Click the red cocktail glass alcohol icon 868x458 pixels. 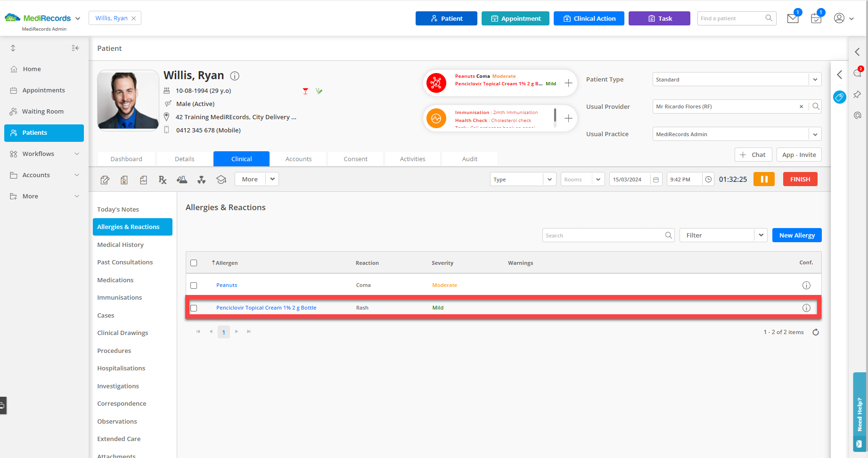click(305, 91)
